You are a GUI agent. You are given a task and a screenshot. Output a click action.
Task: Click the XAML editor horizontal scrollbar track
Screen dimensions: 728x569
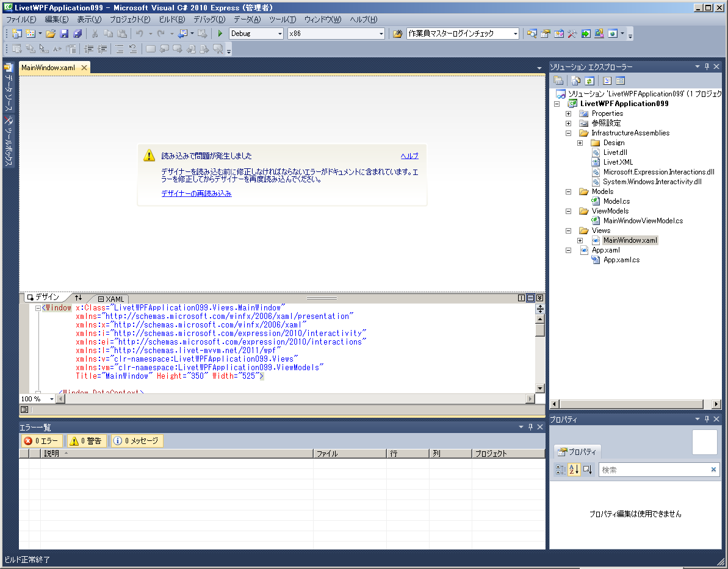295,399
